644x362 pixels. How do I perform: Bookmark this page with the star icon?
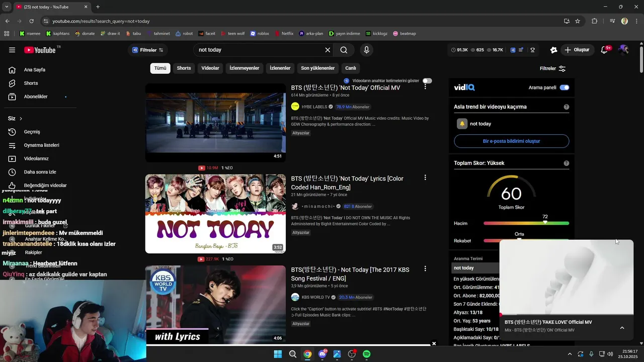tap(578, 21)
